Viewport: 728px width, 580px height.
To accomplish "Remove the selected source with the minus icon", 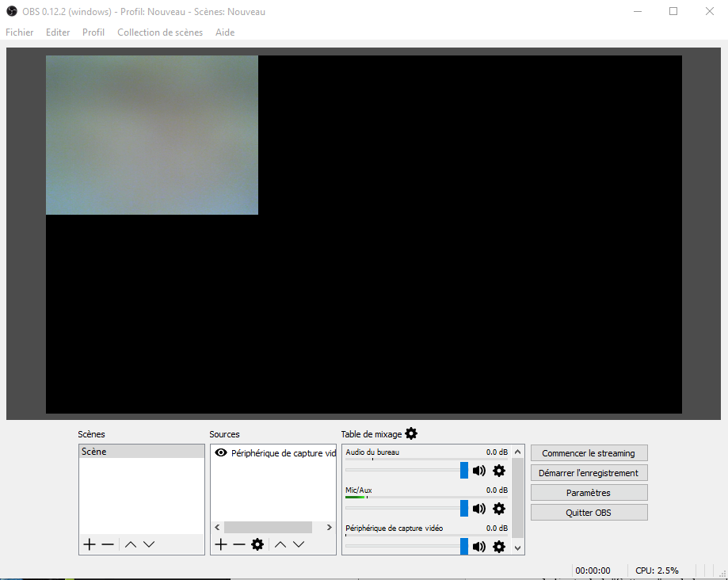I will click(x=239, y=544).
